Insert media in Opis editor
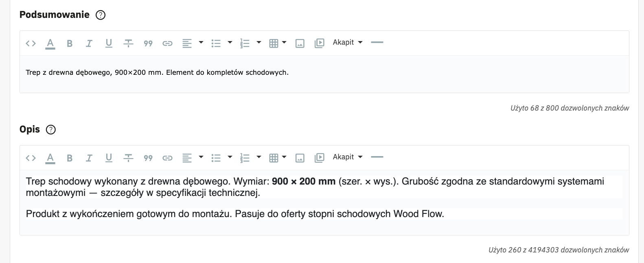This screenshot has width=644, height=263. tap(320, 158)
